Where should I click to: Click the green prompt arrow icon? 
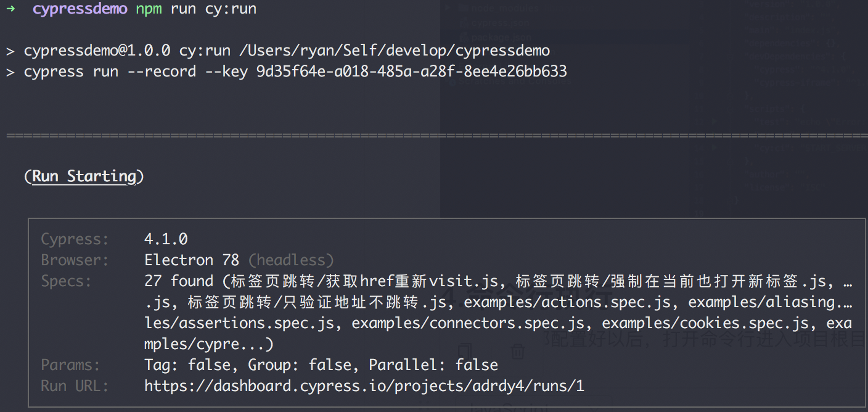coord(10,9)
